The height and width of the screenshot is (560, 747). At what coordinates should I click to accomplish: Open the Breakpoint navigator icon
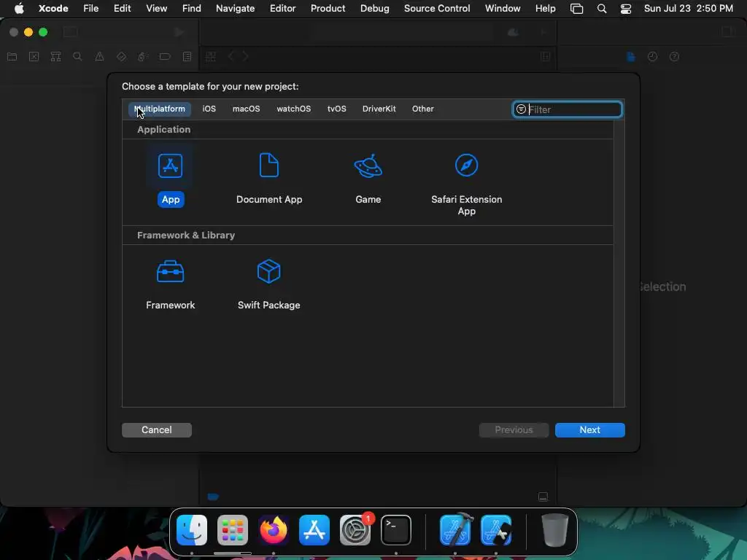click(x=165, y=57)
